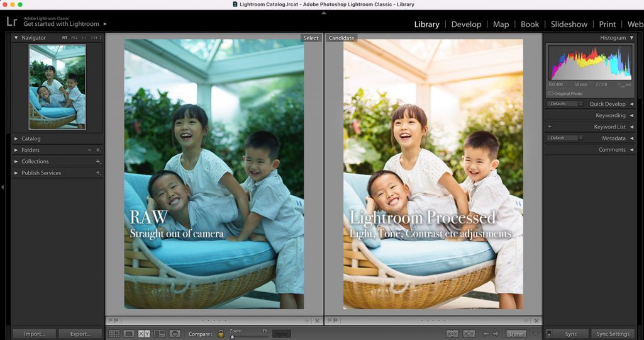
Task: Click the Sync Settings button
Action: [x=613, y=334]
